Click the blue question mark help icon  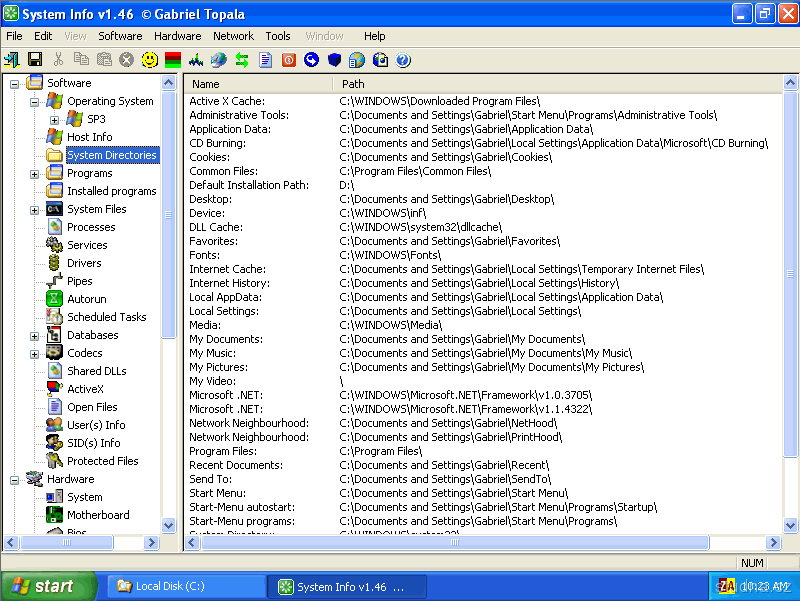[403, 60]
